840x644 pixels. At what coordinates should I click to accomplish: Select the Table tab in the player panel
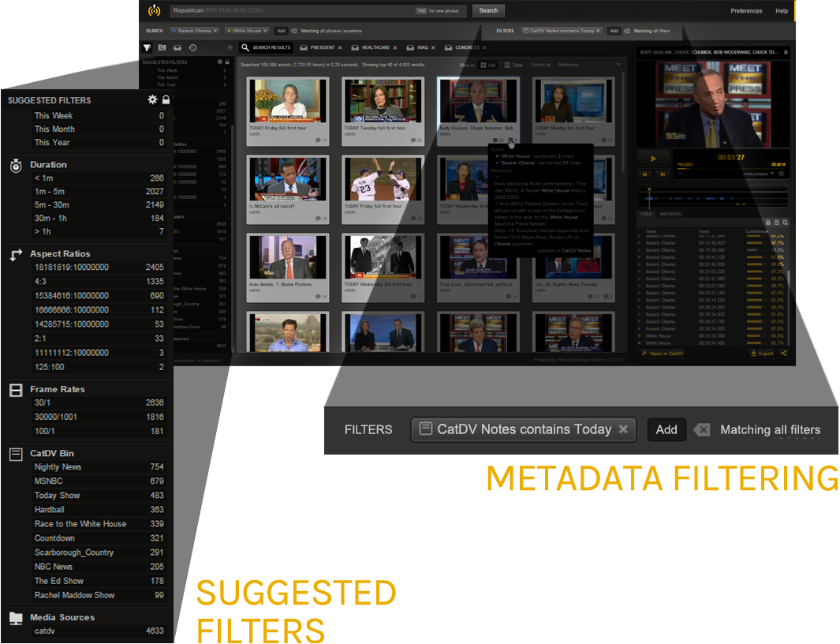coord(646,214)
